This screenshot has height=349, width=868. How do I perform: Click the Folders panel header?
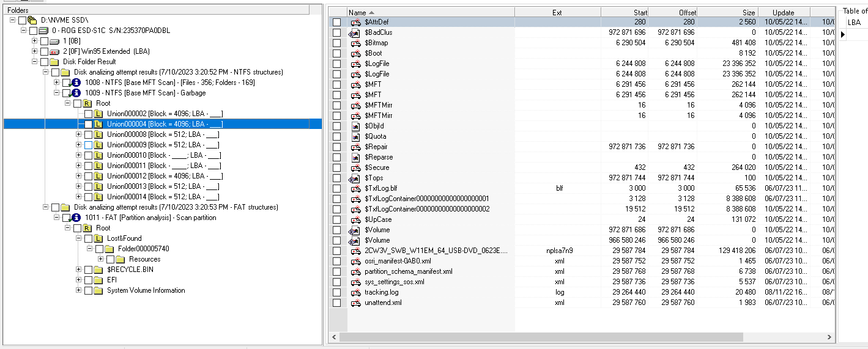156,10
